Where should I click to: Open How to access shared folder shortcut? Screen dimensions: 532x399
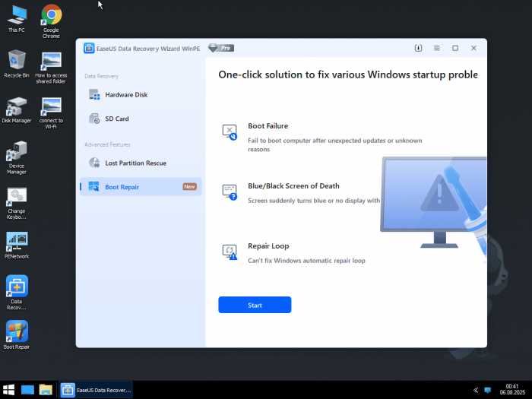click(x=51, y=68)
